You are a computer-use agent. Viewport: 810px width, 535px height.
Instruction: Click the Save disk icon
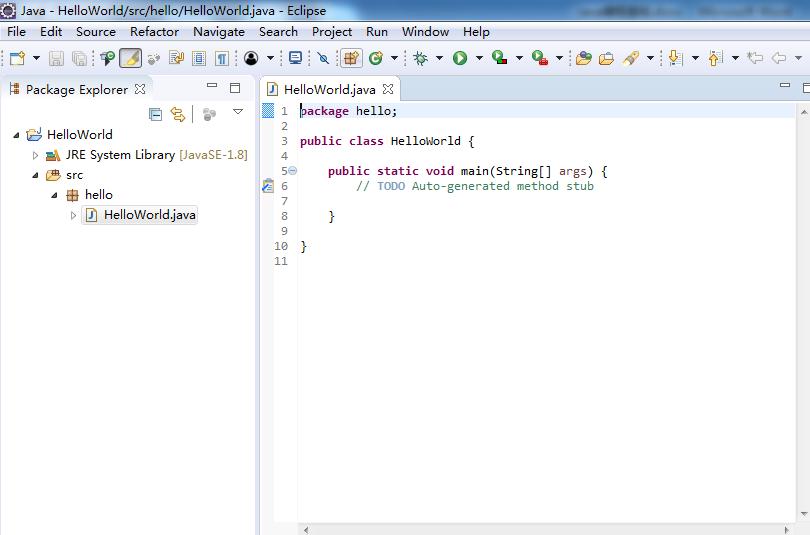[x=56, y=58]
